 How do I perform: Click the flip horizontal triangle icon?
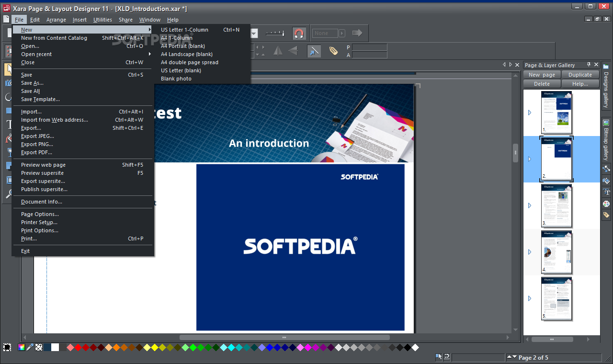[x=278, y=51]
